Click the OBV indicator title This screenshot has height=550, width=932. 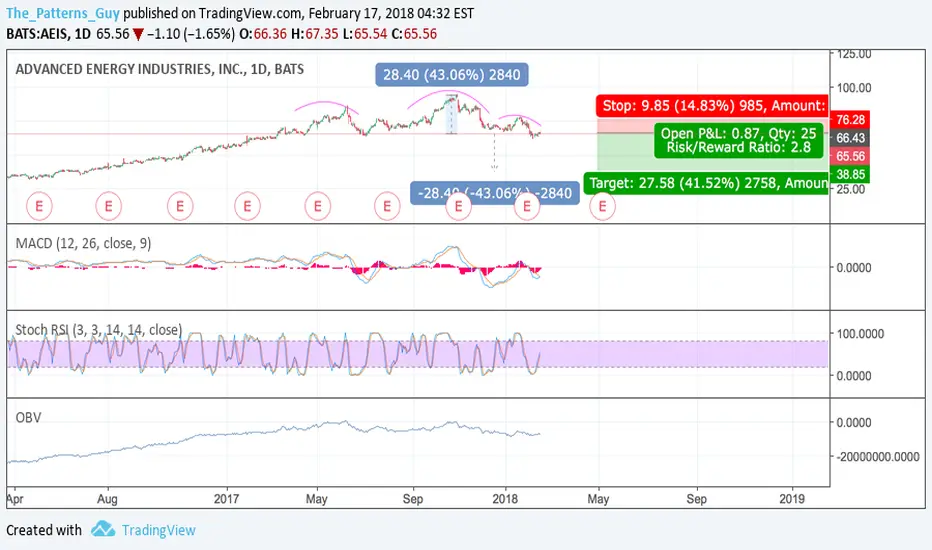28,417
